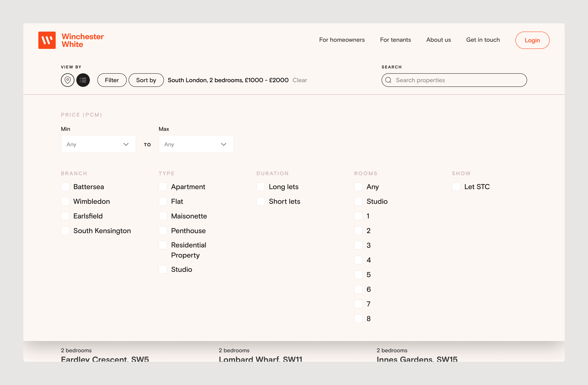Click the Filter button

112,80
